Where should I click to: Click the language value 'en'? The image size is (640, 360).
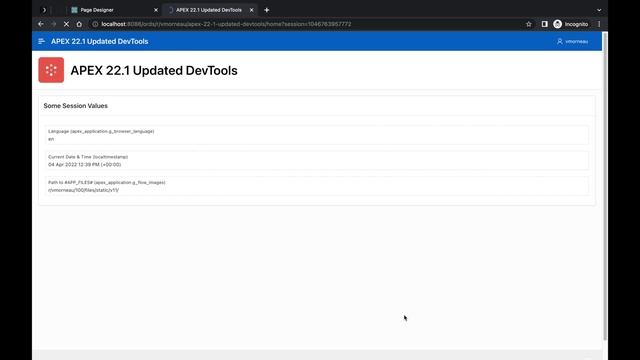(x=51, y=139)
